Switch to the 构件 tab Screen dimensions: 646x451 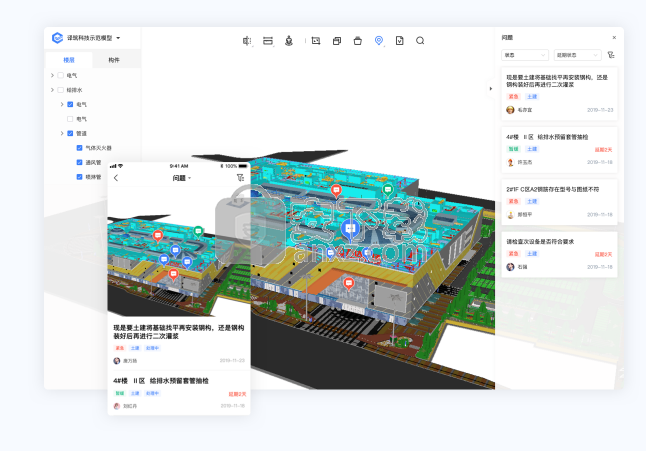pos(114,60)
